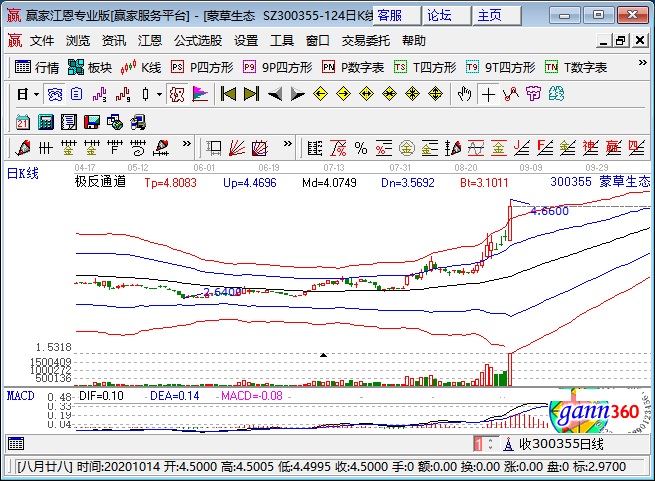
Task: Click the 客服 button in title bar
Action: (396, 15)
